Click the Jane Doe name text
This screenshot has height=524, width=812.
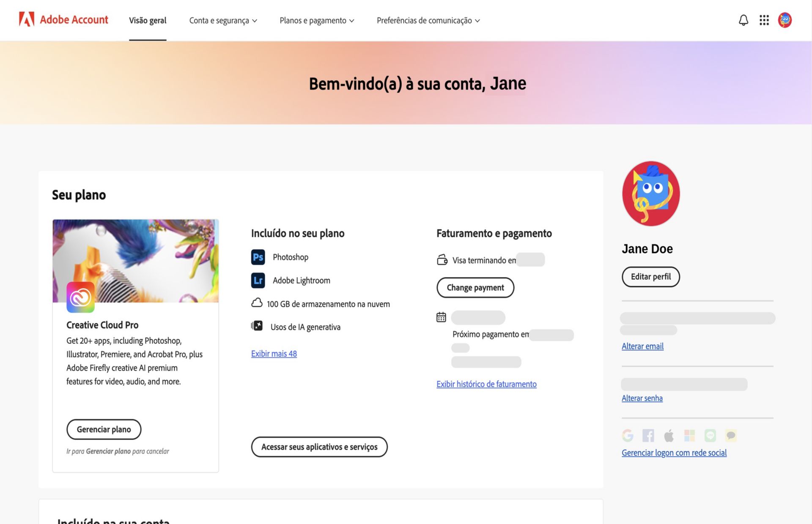coord(647,249)
